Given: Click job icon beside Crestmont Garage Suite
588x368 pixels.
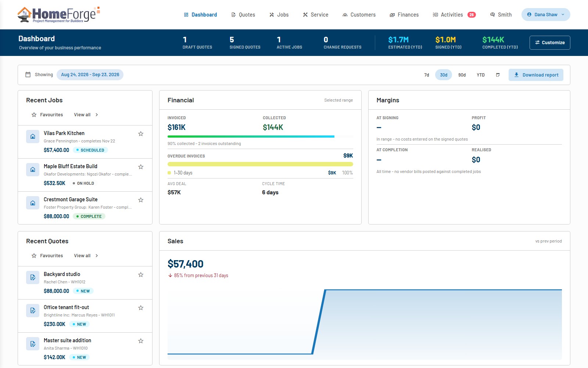Looking at the screenshot, I should (33, 203).
